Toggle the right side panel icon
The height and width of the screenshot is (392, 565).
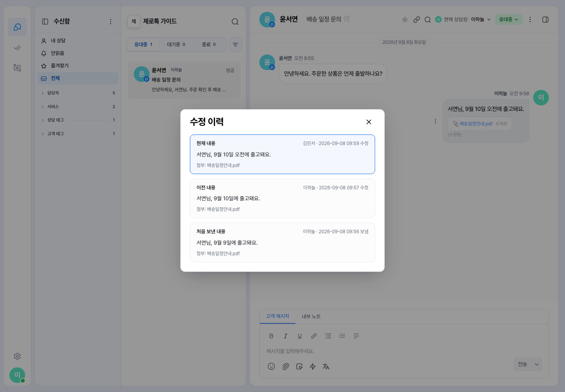tap(545, 20)
